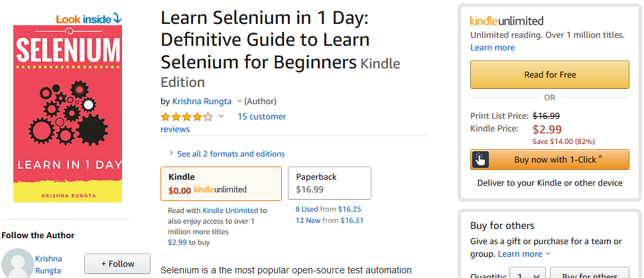Click the Read for Free button
The image size is (644, 278).
(x=550, y=75)
